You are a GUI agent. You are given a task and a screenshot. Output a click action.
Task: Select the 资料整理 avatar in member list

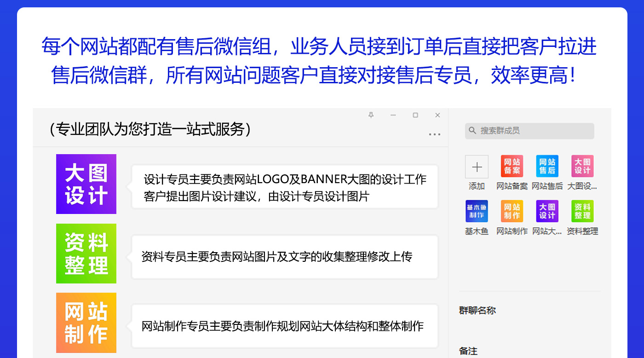582,211
